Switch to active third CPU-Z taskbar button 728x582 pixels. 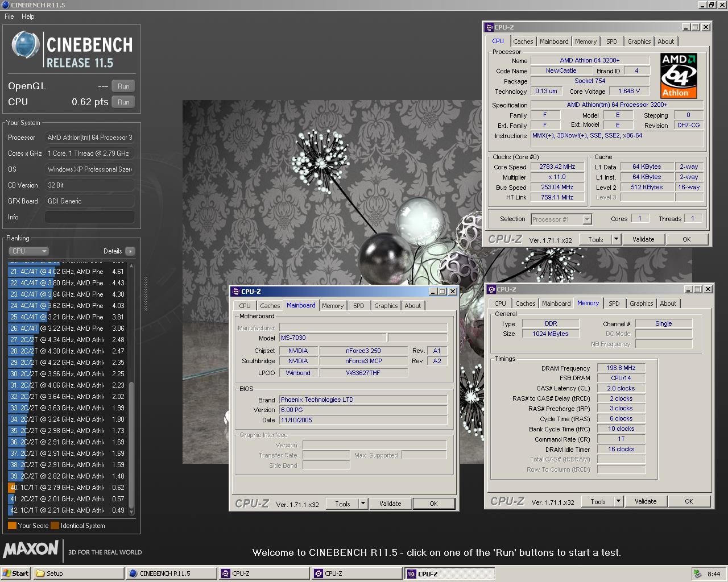pos(450,573)
